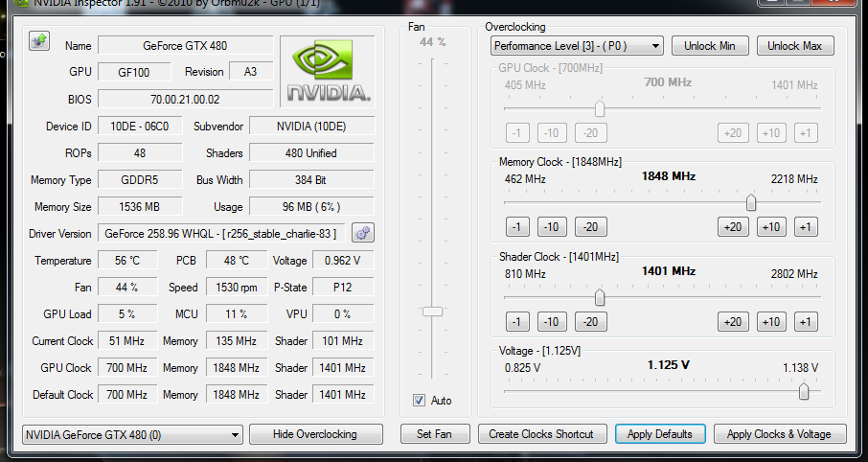Viewport: 868px width, 462px height.
Task: Click the Current Clock 51 MHz value
Action: pyautogui.click(x=127, y=340)
